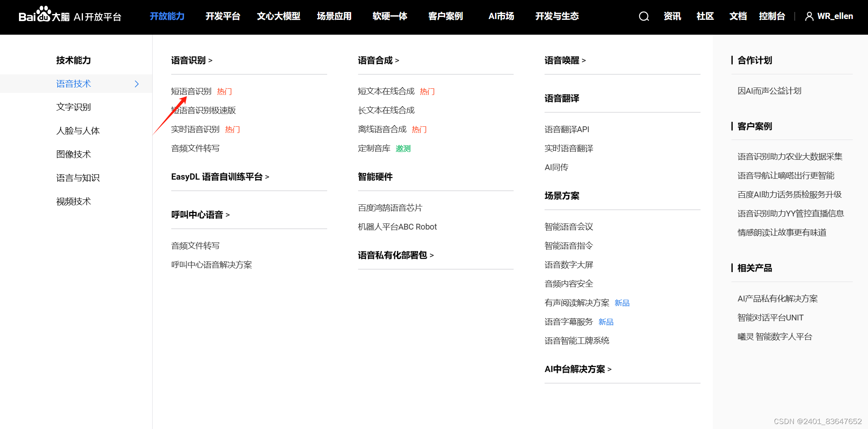The height and width of the screenshot is (429, 868).
Task: Click 长文本在线合成
Action: point(386,110)
